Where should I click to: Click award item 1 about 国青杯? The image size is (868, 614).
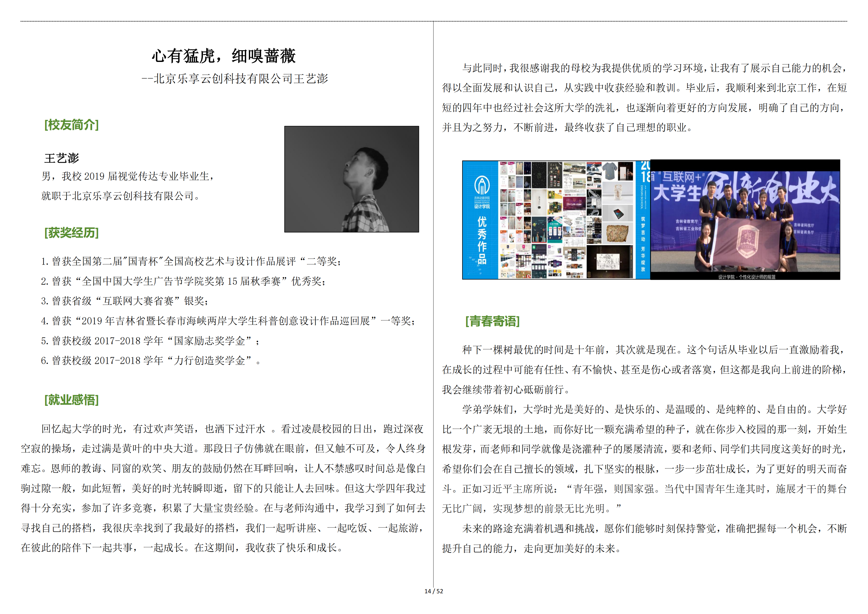point(191,261)
